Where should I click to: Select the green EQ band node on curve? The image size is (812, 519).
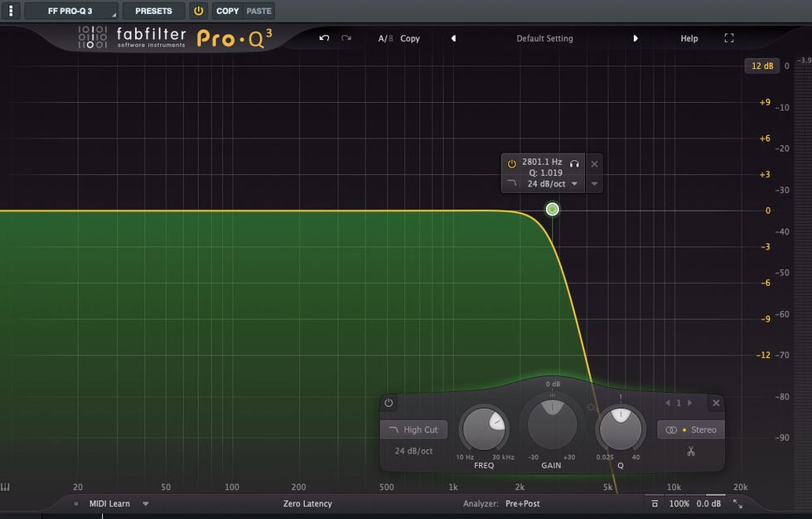[x=553, y=210]
